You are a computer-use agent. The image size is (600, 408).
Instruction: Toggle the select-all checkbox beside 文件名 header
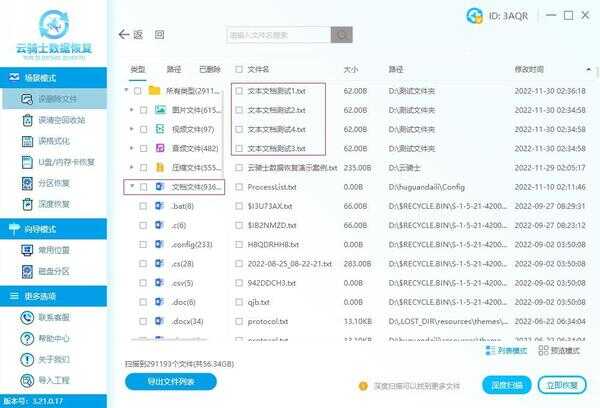point(239,69)
